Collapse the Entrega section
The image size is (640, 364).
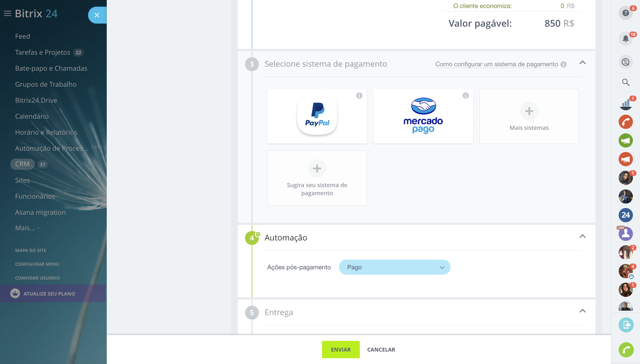coord(582,311)
